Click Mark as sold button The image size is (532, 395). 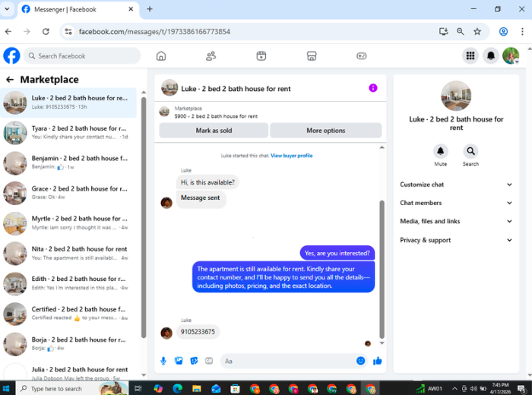214,131
